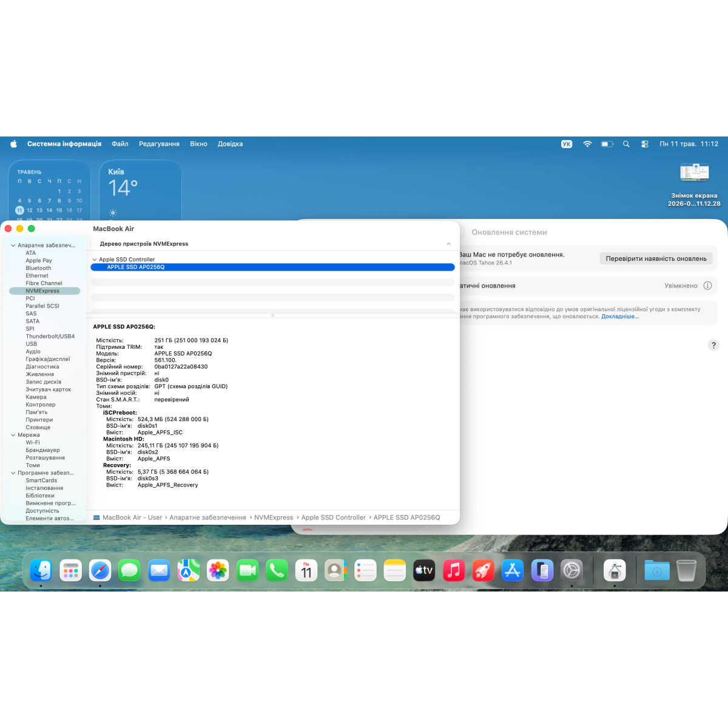Click the УК input source indicator
Image resolution: width=728 pixels, height=728 pixels.
coord(567,144)
